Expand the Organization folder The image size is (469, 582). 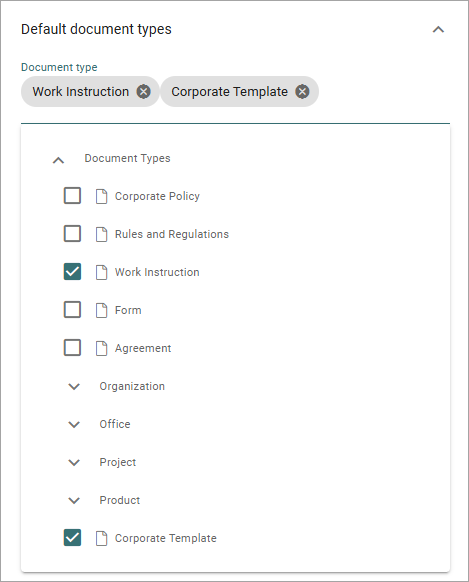tap(74, 386)
